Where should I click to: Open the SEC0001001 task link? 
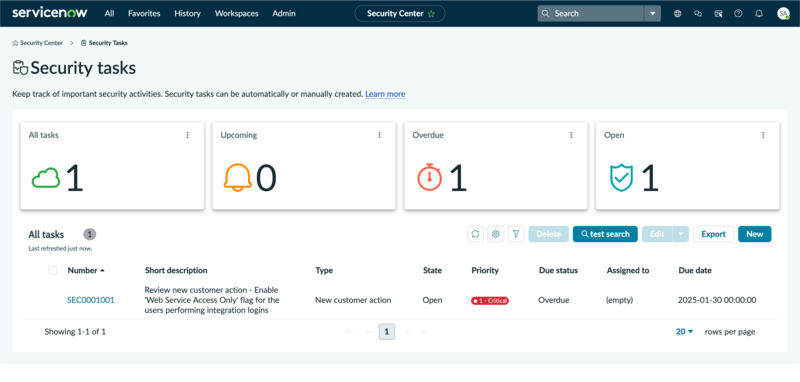[91, 300]
